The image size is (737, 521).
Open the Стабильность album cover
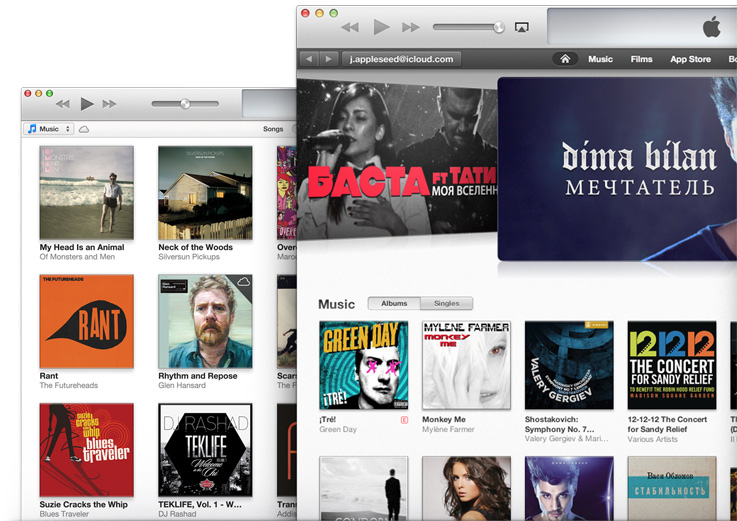(672, 488)
